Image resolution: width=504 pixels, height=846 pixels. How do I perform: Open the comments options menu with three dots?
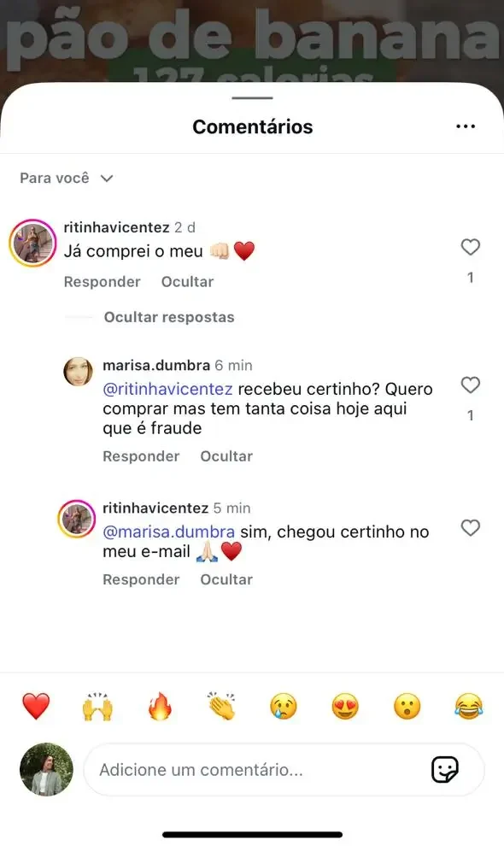466,126
